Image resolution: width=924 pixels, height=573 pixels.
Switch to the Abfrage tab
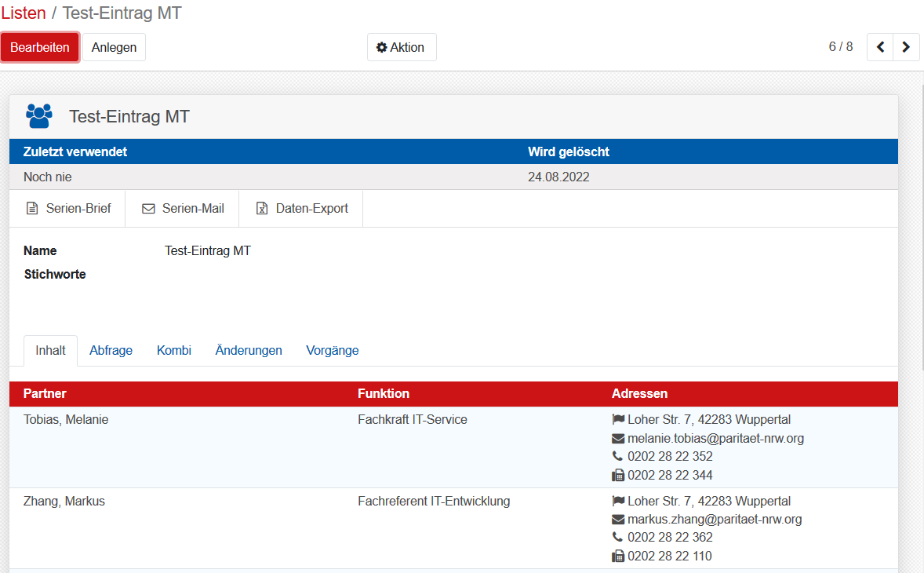click(111, 351)
